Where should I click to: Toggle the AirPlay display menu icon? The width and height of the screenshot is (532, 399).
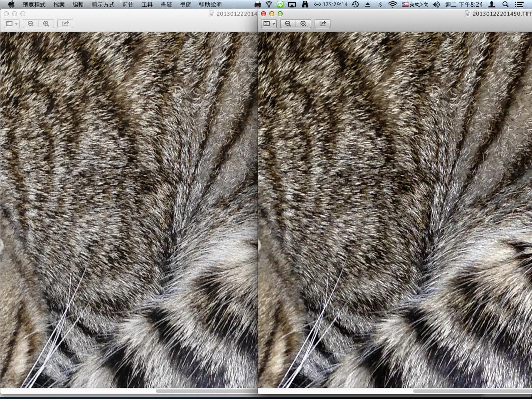tap(292, 4)
